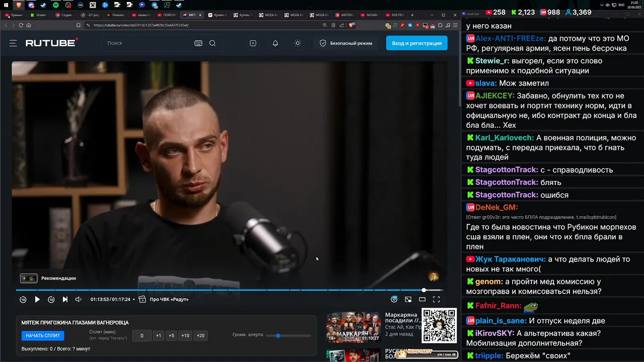Image resolution: width=644 pixels, height=362 pixels.
Task: Open a new browser tab
Action: point(412,15)
